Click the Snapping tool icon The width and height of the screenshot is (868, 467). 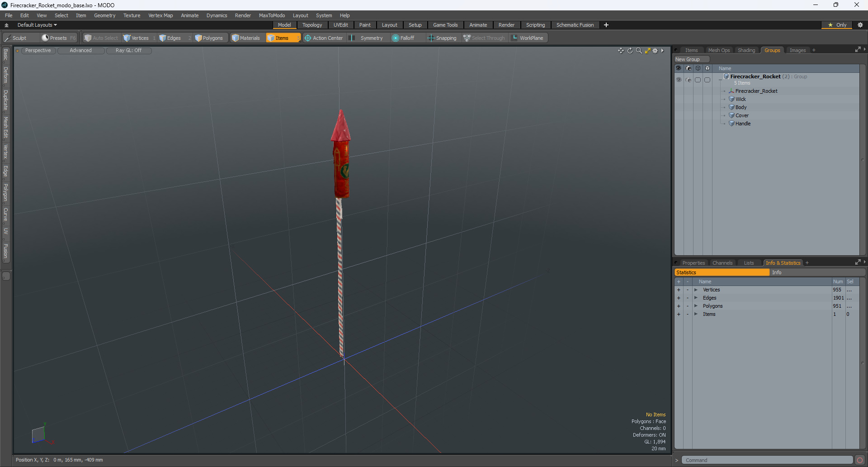(431, 38)
